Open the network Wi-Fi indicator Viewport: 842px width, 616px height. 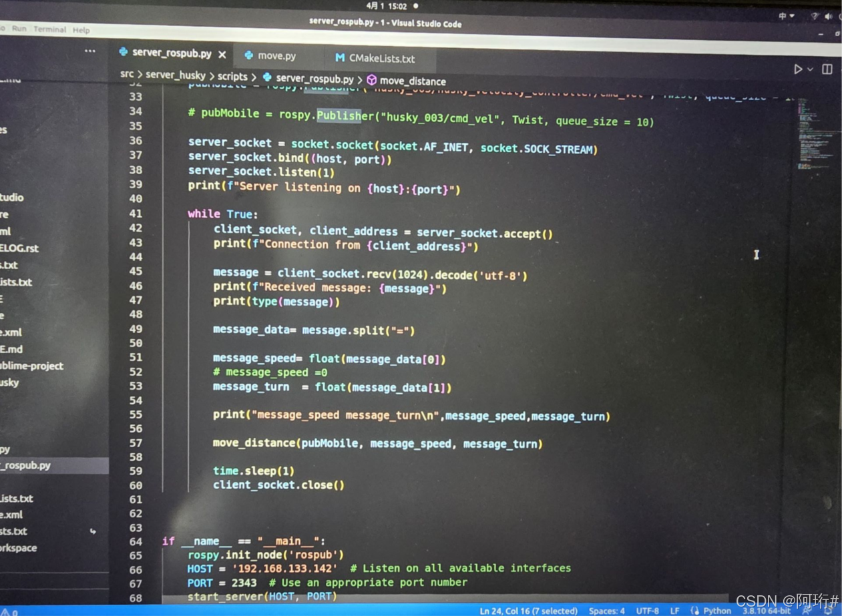pos(814,16)
